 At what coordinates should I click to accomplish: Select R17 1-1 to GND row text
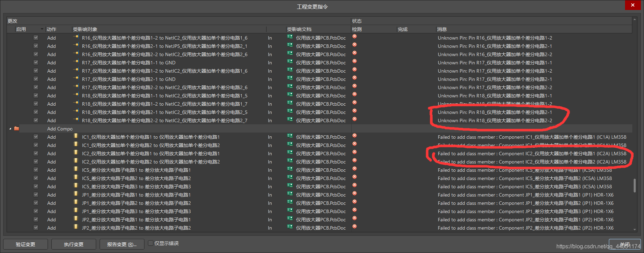tap(129, 63)
